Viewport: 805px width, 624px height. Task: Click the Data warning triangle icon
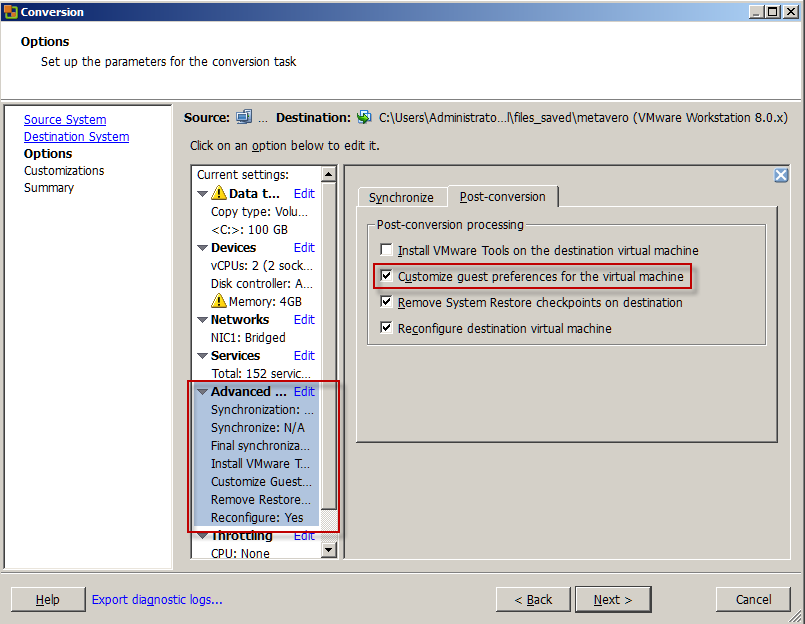(219, 193)
